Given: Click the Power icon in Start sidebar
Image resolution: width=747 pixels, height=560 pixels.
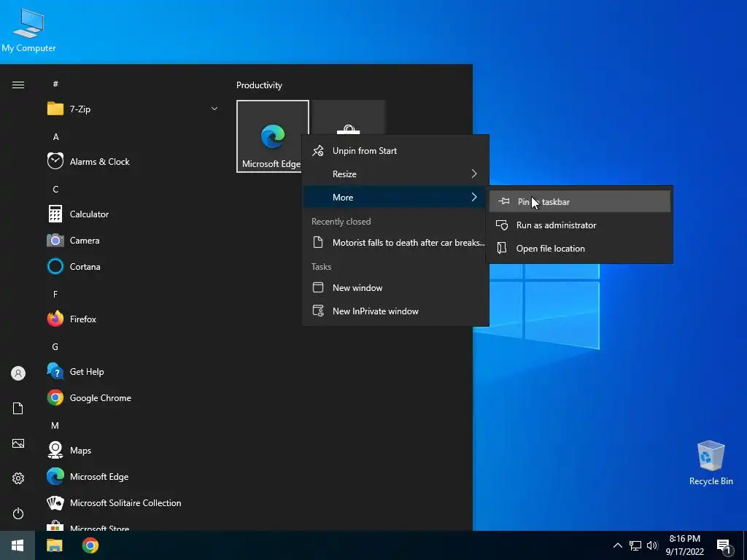Looking at the screenshot, I should [18, 513].
